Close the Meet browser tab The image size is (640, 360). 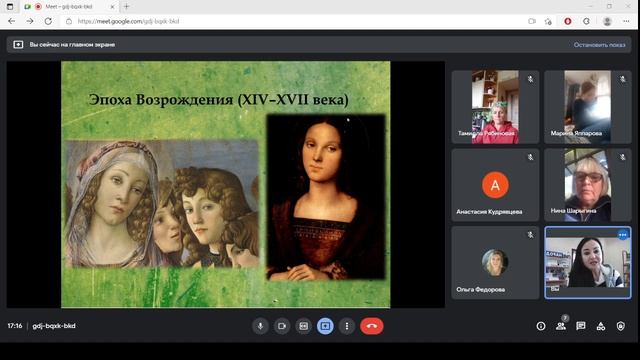112,7
